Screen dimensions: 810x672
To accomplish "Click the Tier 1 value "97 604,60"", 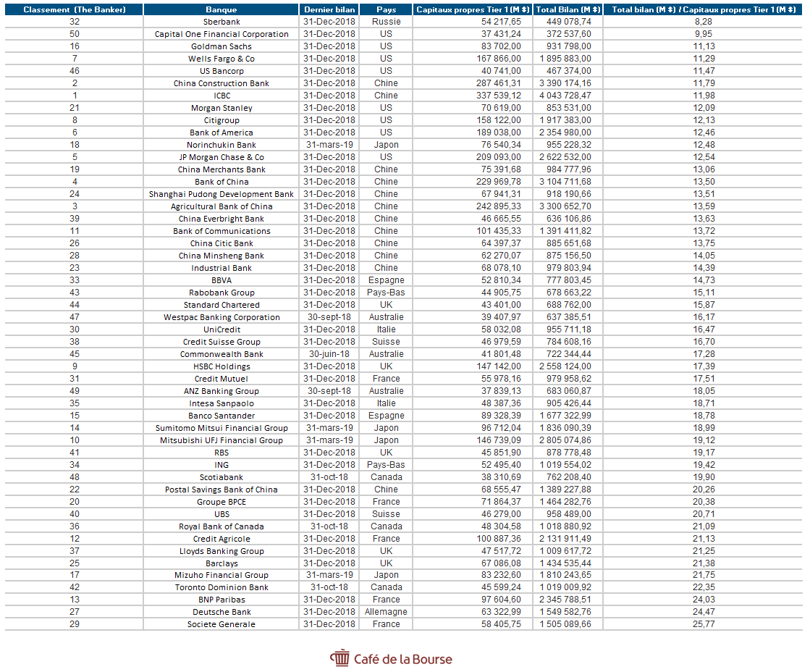I will (x=501, y=600).
